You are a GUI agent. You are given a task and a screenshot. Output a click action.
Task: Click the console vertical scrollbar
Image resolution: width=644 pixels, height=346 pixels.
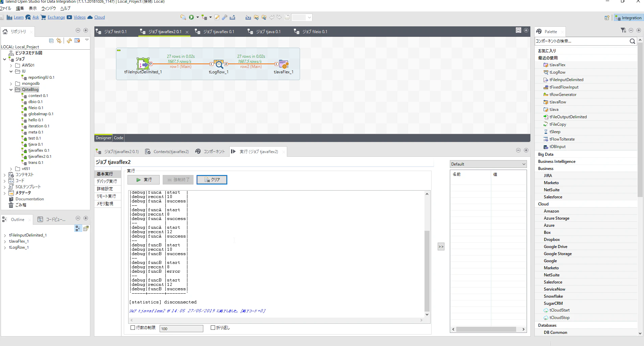[x=427, y=270]
